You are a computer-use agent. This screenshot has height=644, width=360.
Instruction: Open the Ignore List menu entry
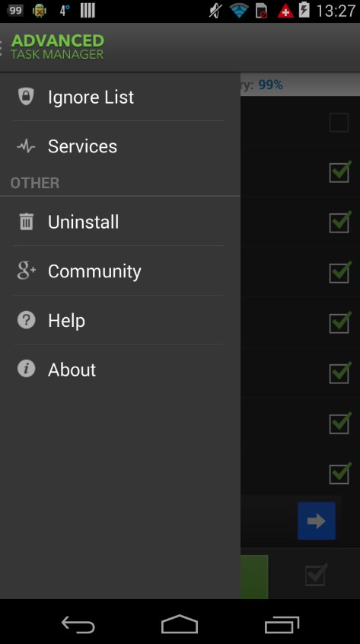tap(120, 97)
